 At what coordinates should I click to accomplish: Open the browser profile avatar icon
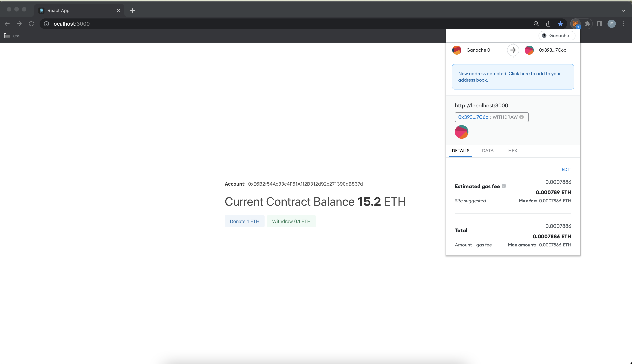(611, 24)
